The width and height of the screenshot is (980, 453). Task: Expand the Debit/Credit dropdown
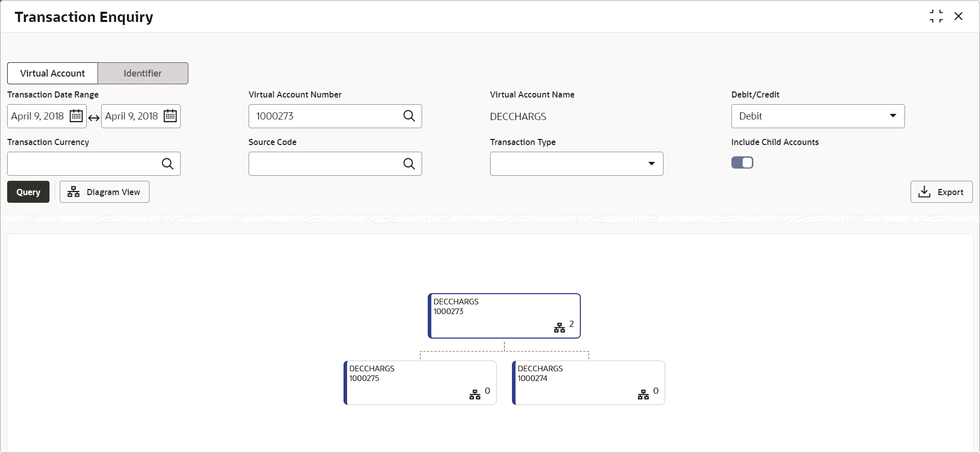pyautogui.click(x=893, y=116)
